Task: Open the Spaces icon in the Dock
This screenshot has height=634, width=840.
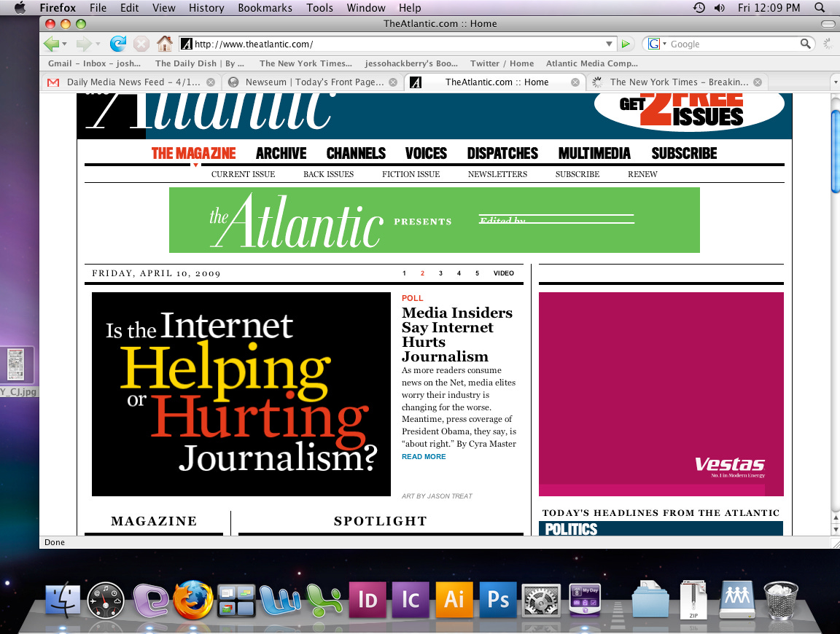Action: (237, 600)
